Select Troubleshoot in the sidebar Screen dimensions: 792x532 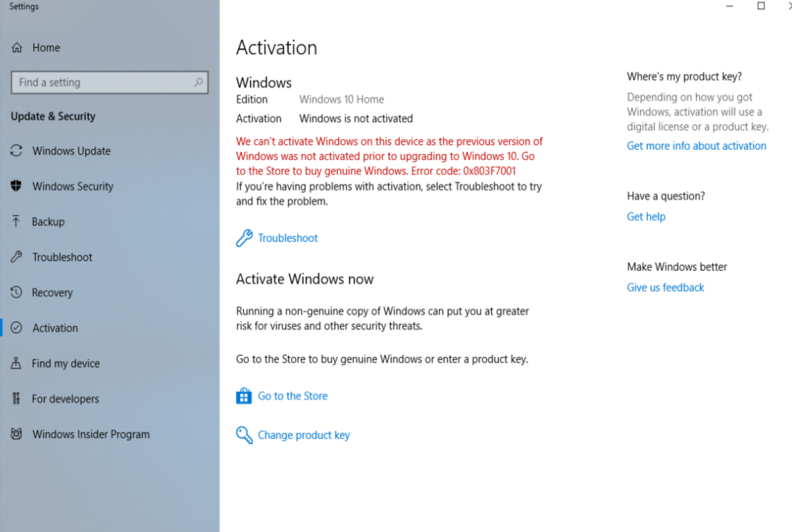62,257
